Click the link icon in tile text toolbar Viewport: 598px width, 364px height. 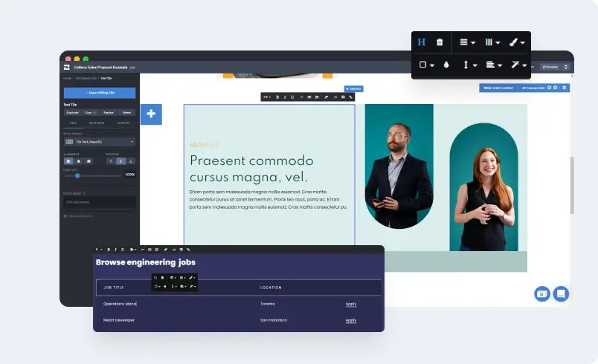pos(351,97)
